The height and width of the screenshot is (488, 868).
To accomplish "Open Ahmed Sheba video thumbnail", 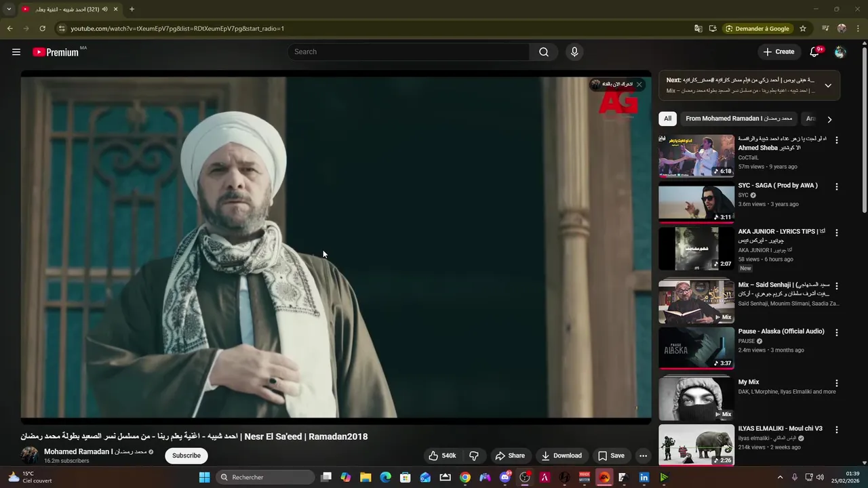I will (696, 155).
